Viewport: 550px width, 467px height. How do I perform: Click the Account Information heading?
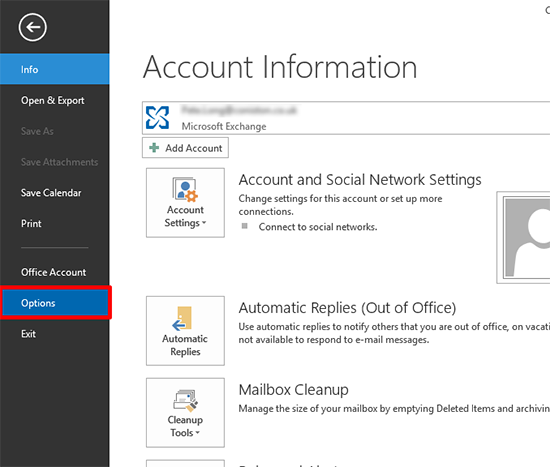point(280,67)
